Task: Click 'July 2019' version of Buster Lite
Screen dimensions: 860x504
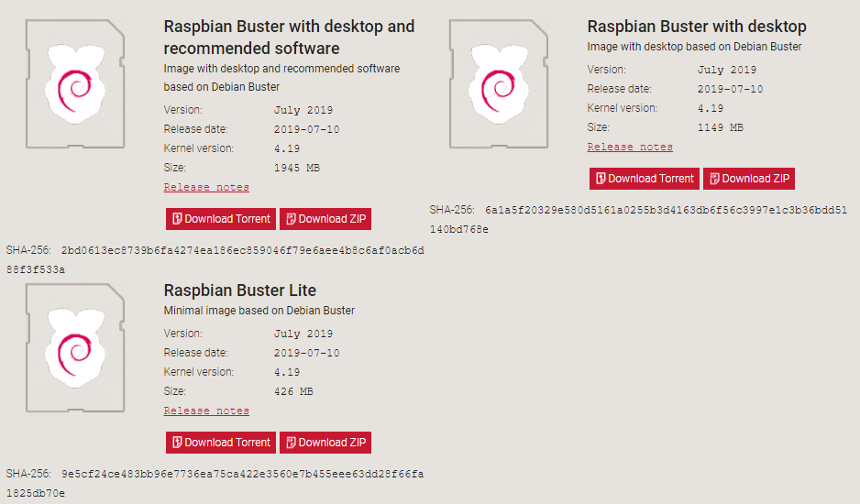Action: 303,334
